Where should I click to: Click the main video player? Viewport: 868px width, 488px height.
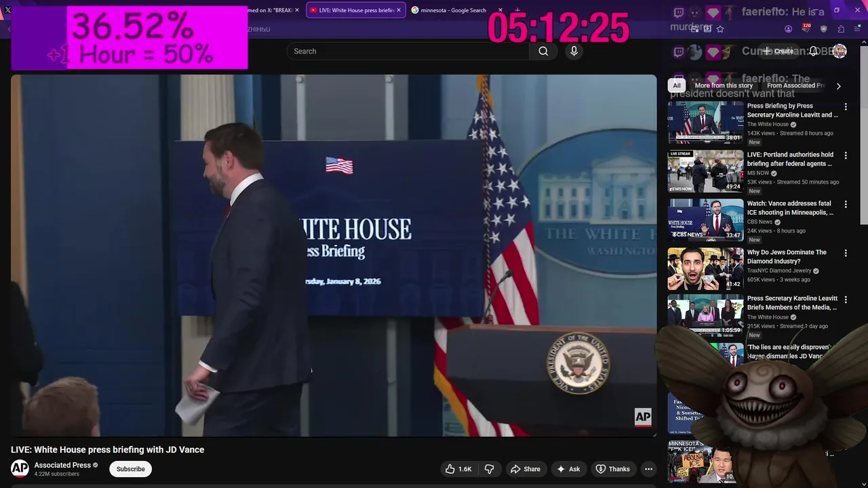334,256
